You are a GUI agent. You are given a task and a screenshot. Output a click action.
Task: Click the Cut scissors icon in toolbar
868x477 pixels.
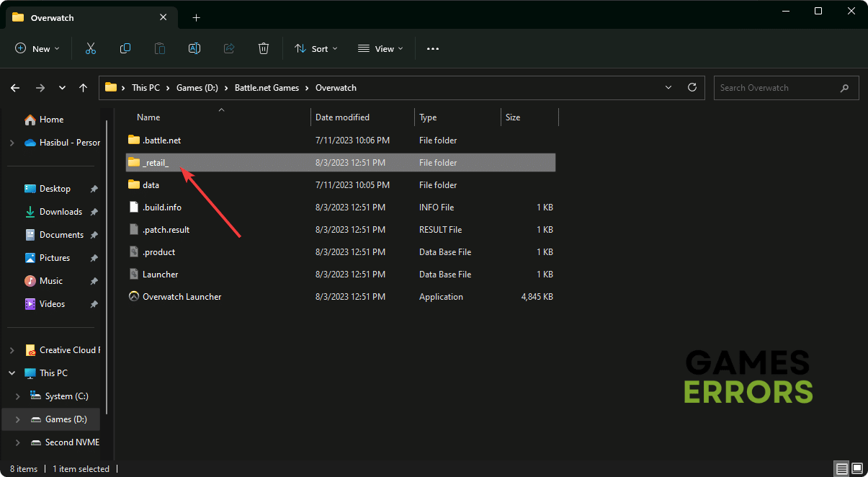(91, 48)
